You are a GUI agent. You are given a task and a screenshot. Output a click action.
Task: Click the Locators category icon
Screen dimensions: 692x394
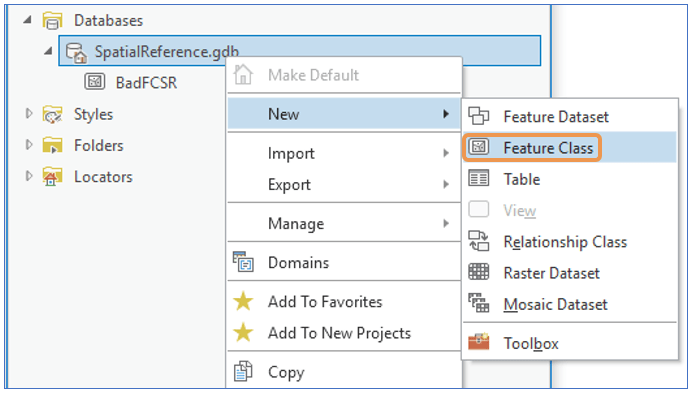click(53, 176)
